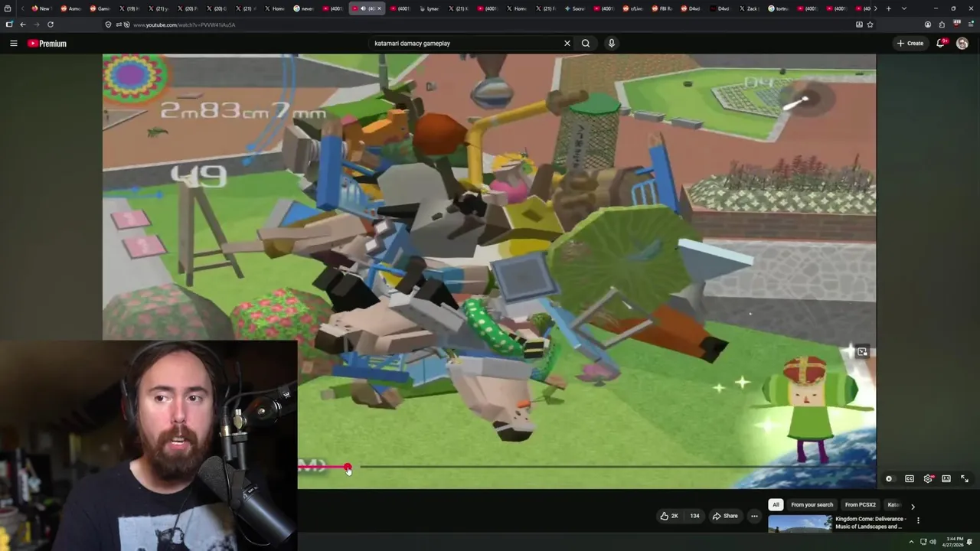Filter recommendations by From your search
This screenshot has height=551, width=980.
pyautogui.click(x=812, y=505)
